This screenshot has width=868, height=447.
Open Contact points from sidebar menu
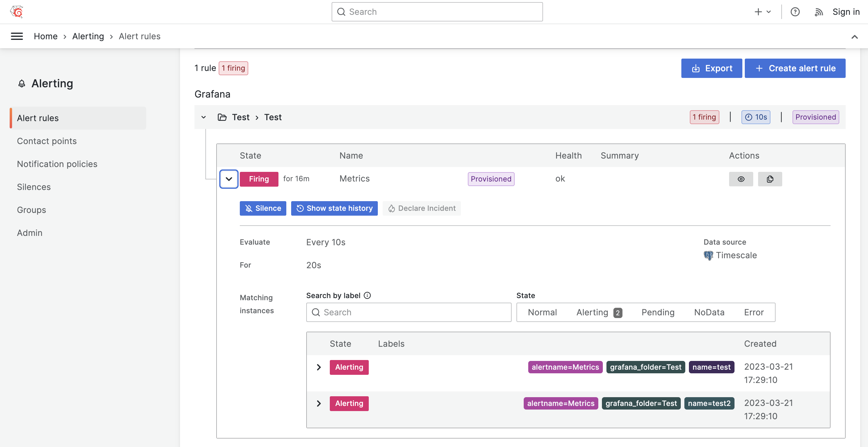point(47,140)
